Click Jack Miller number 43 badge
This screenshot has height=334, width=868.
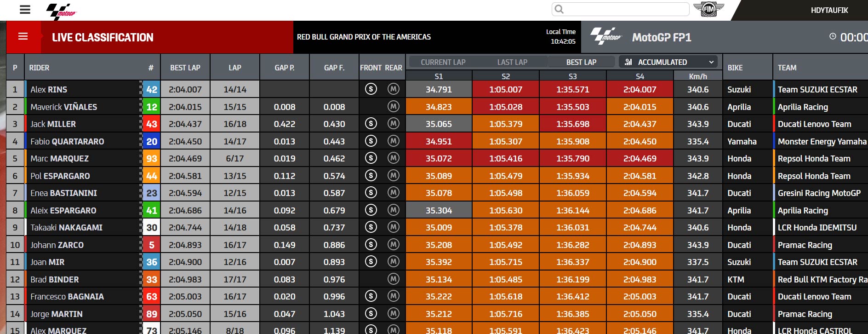tap(152, 124)
